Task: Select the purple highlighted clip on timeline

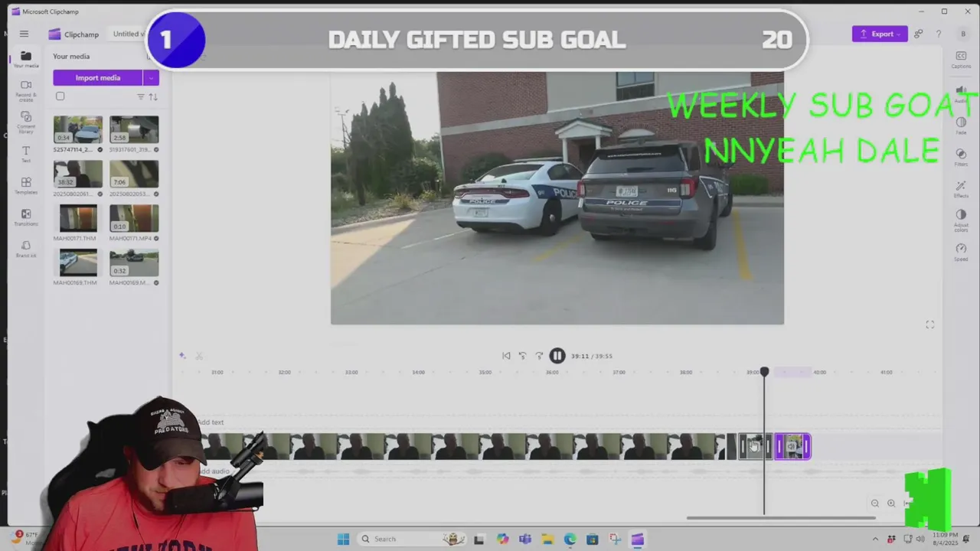Action: tap(792, 447)
